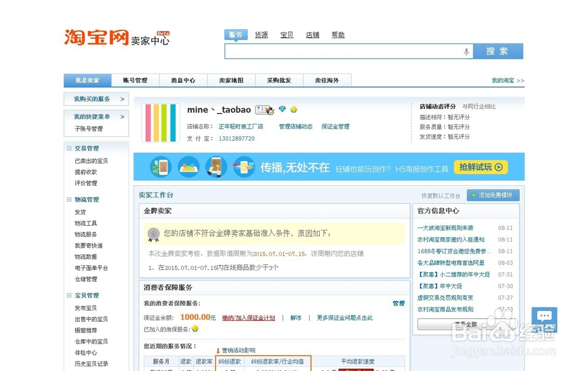Expand 我购买的服务 menu arrow

coord(122,99)
